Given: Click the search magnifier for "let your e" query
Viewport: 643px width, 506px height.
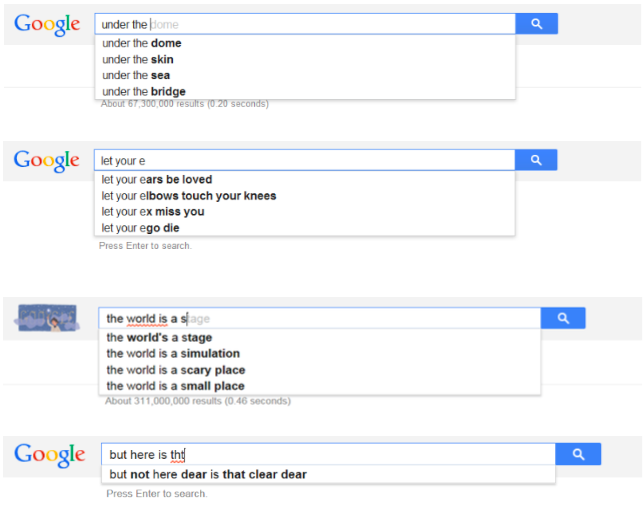Looking at the screenshot, I should click(536, 160).
